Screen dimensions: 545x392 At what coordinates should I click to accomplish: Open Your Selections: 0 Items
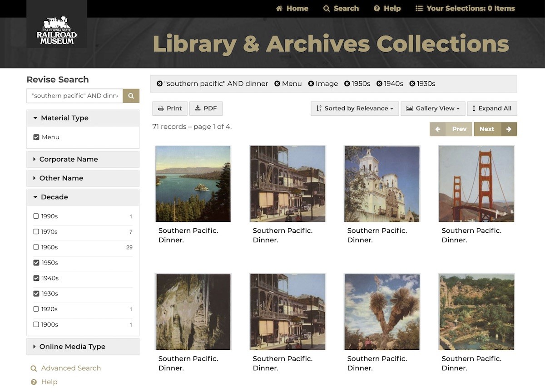465,8
